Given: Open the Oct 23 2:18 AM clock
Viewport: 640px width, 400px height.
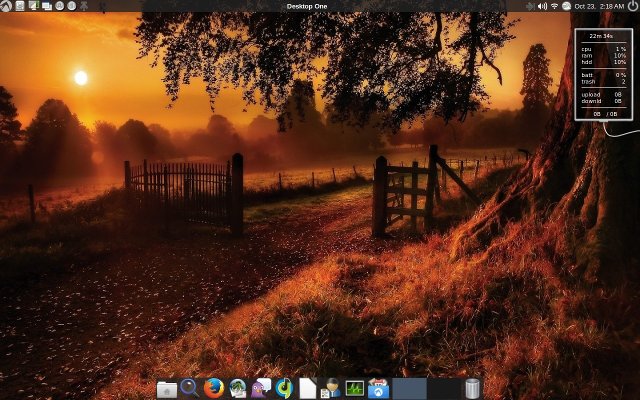Looking at the screenshot, I should point(599,6).
